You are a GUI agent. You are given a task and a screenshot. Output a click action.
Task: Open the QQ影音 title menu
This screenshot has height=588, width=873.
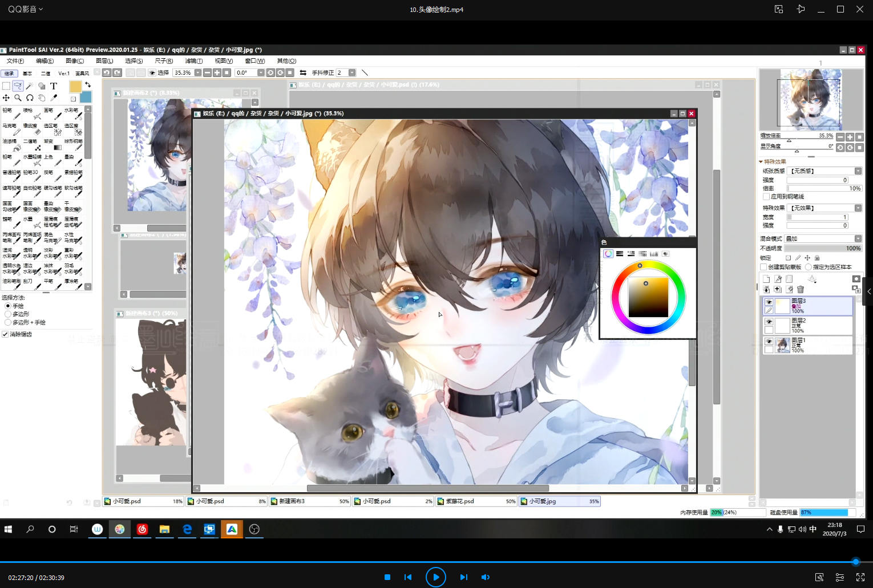coord(25,9)
